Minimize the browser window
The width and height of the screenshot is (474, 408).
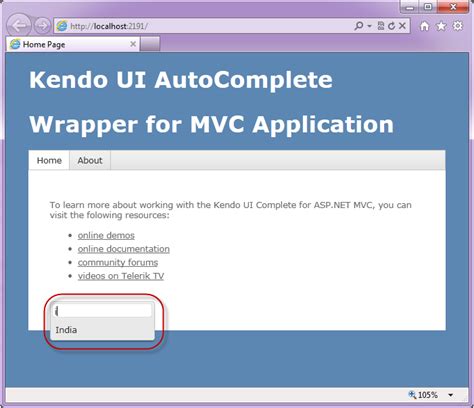click(411, 7)
